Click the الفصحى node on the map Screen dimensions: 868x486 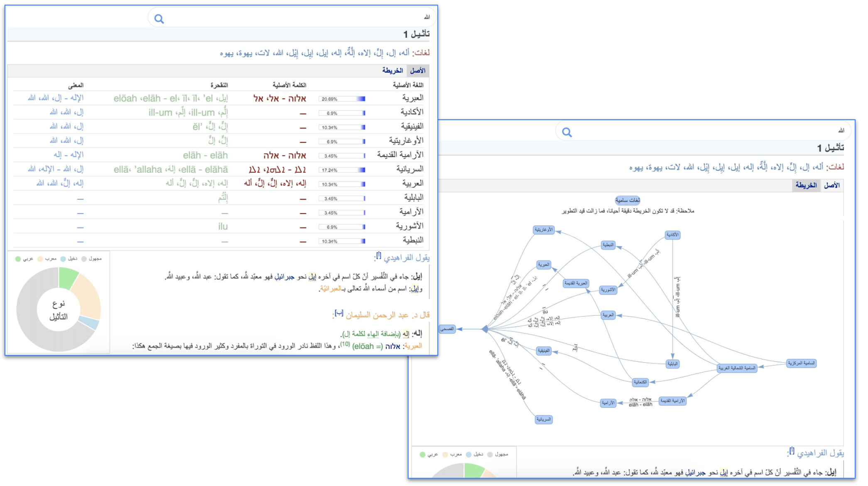click(x=447, y=329)
